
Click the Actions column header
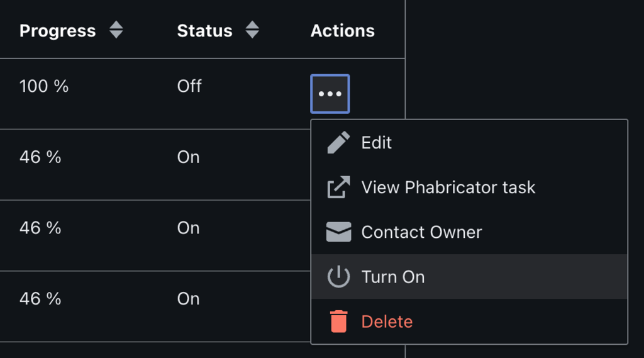pyautogui.click(x=343, y=31)
